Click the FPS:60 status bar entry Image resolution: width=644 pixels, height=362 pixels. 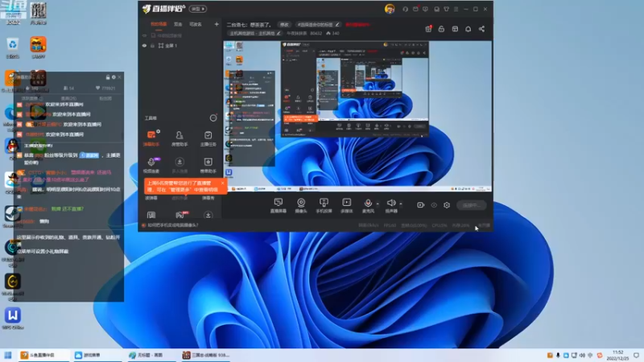click(390, 225)
